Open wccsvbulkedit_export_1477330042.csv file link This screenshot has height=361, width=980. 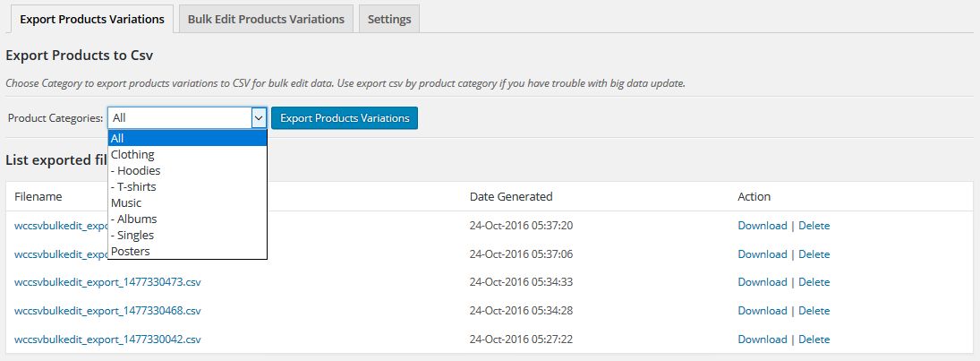107,340
